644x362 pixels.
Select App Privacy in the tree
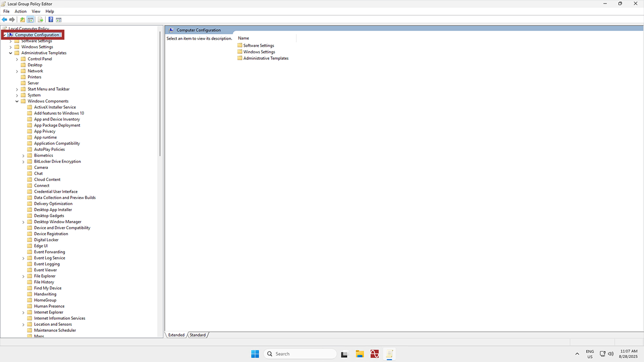coord(44,131)
